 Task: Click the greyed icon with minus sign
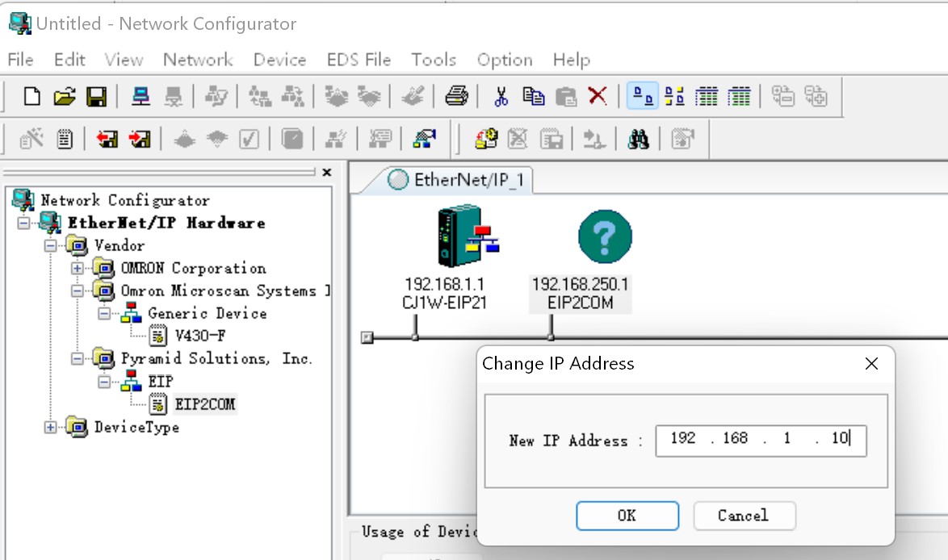coord(783,96)
